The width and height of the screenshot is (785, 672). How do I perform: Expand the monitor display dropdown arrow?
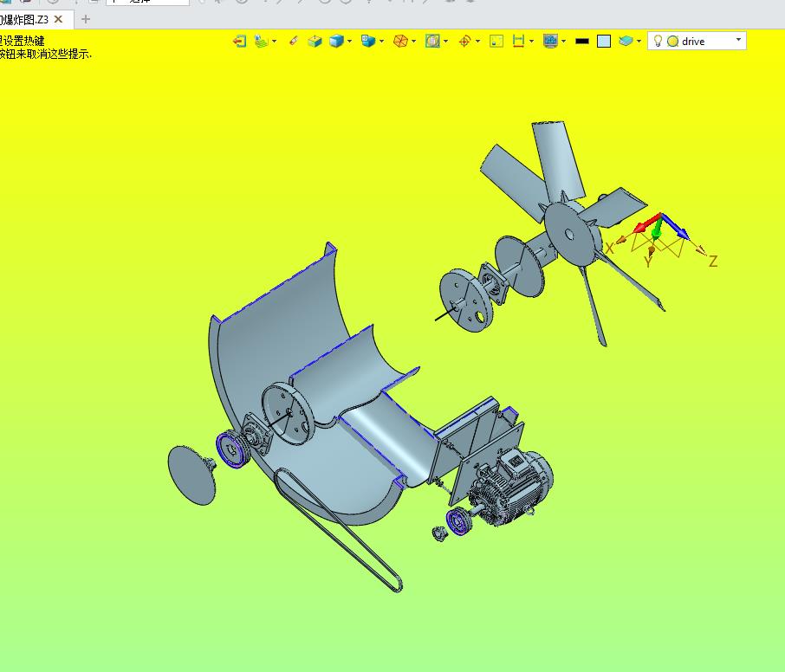pyautogui.click(x=563, y=41)
